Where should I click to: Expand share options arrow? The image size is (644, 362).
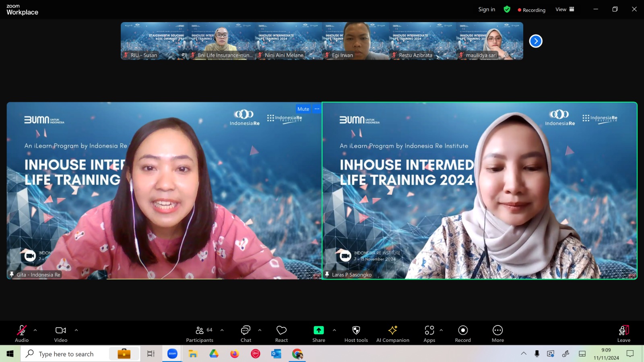click(x=334, y=330)
